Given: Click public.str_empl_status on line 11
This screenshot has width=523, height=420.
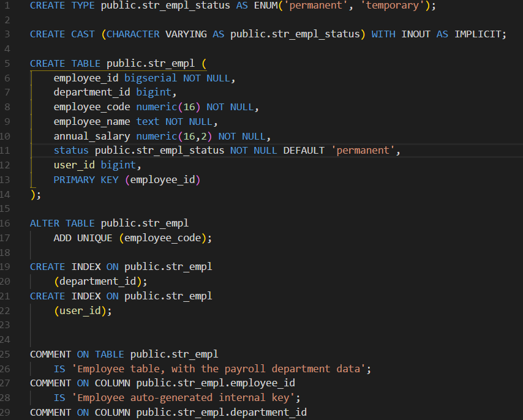Looking at the screenshot, I should (x=159, y=151).
